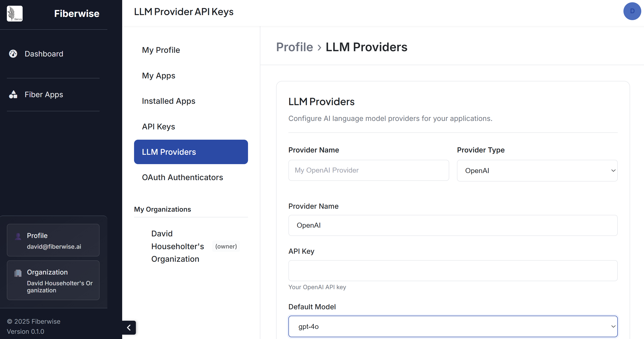
Task: Open My Profile settings page
Action: [161, 50]
